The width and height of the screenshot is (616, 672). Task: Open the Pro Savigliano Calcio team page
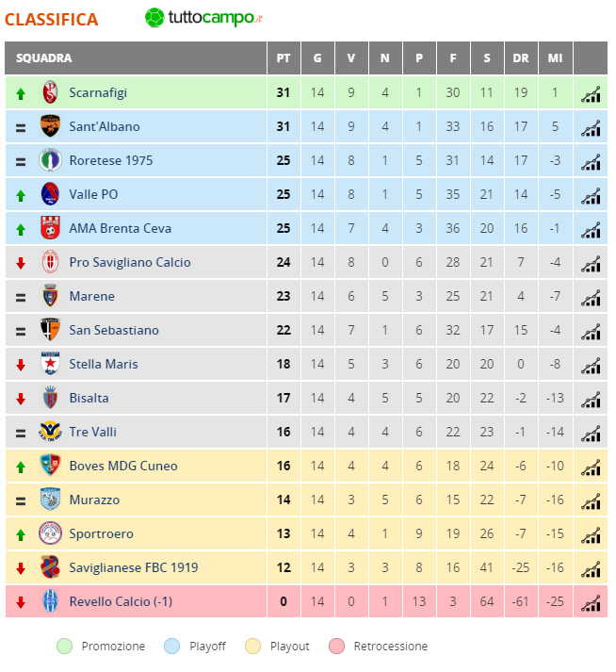pyautogui.click(x=130, y=262)
